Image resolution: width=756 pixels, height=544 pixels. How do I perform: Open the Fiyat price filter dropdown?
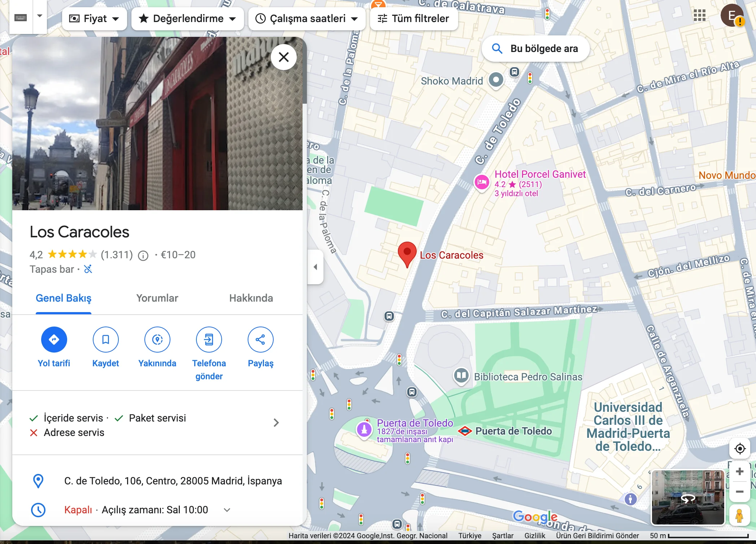pyautogui.click(x=94, y=18)
